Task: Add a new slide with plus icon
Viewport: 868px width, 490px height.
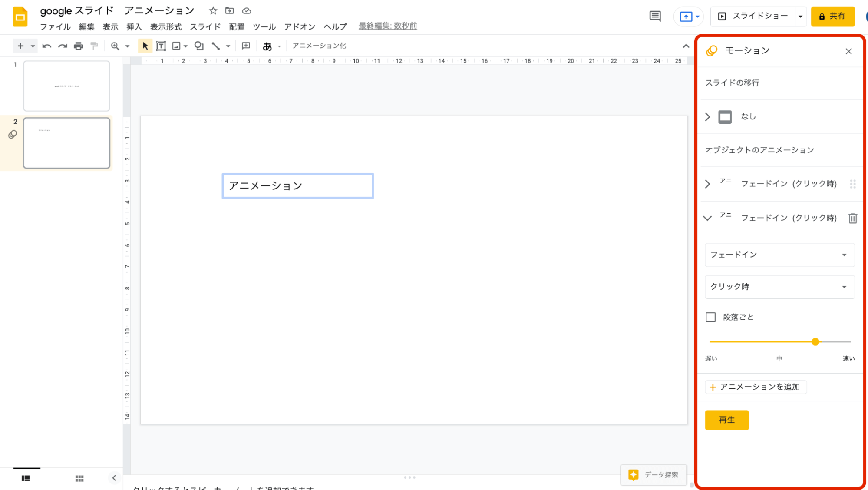Action: click(x=20, y=46)
